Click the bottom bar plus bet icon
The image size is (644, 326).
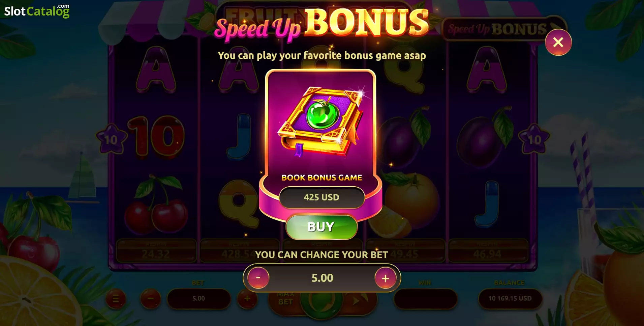pyautogui.click(x=247, y=298)
